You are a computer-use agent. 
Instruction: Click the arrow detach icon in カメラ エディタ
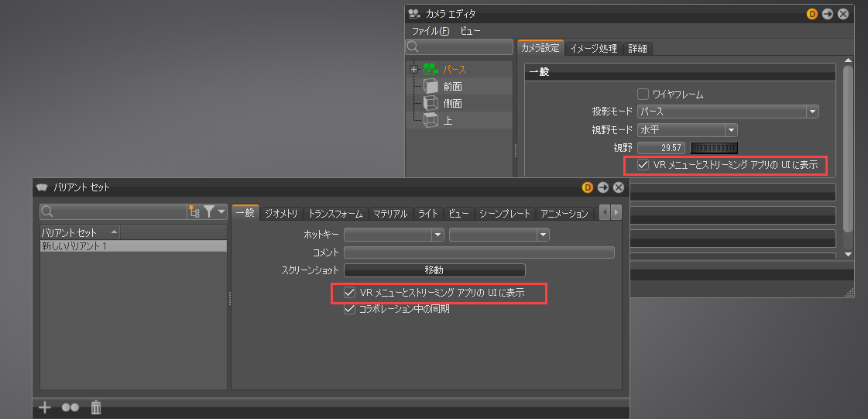tap(828, 14)
